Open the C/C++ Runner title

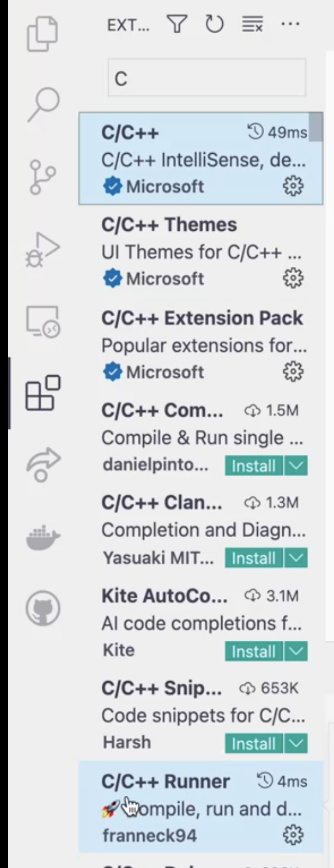(x=166, y=781)
